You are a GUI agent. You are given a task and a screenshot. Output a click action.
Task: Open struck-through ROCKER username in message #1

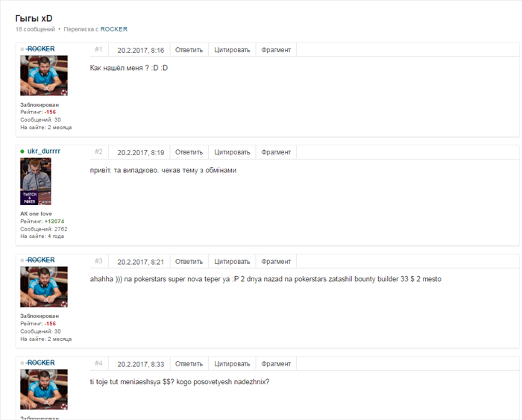[40, 49]
